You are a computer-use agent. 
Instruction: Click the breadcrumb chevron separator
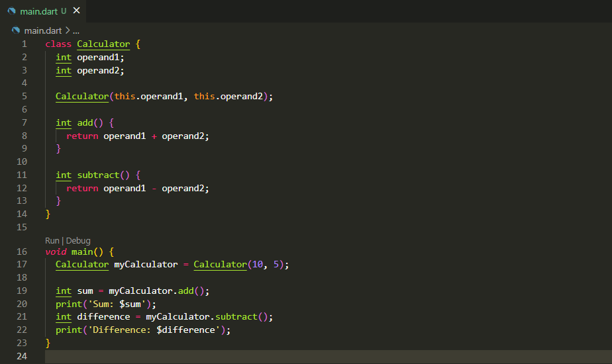tap(67, 30)
